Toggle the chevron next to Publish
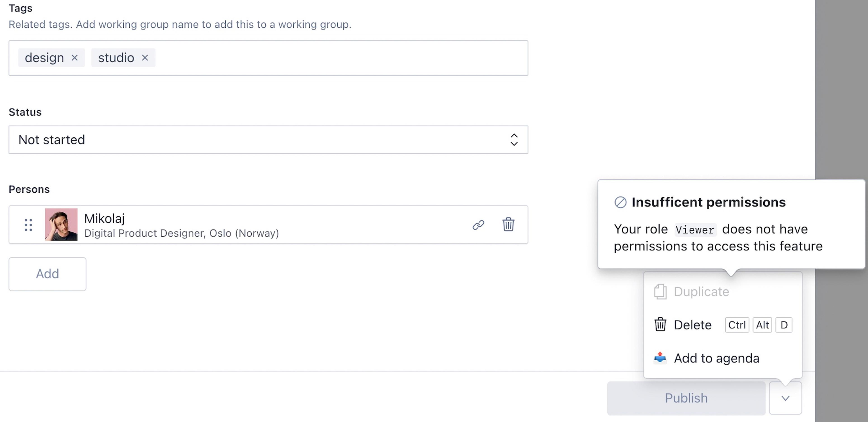Viewport: 868px width, 422px height. [785, 398]
